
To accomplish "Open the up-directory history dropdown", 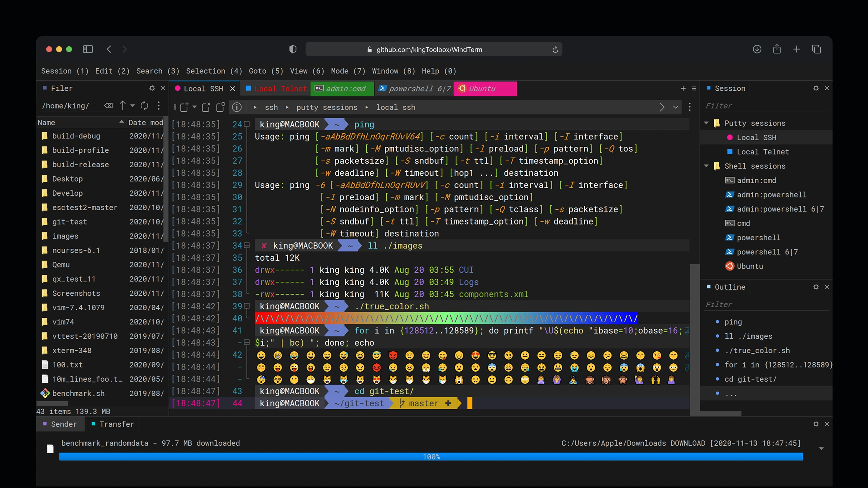I will coord(133,106).
